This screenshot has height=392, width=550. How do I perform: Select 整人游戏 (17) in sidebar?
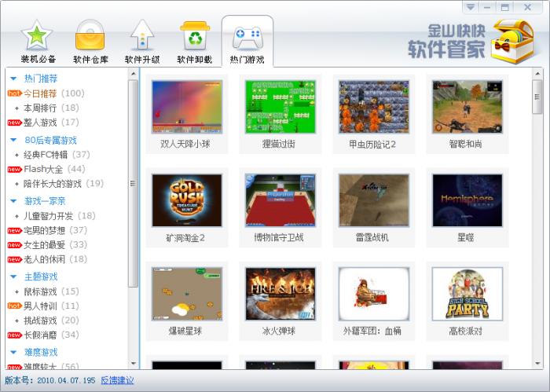(x=51, y=123)
